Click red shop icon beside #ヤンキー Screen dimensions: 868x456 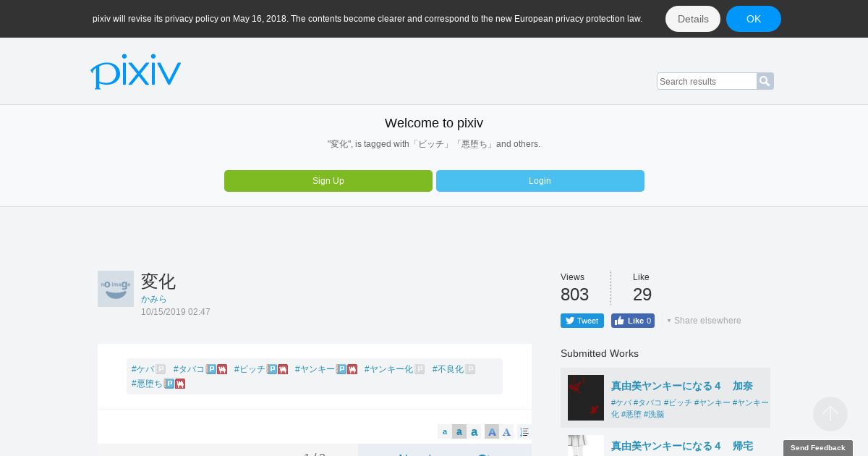point(352,369)
